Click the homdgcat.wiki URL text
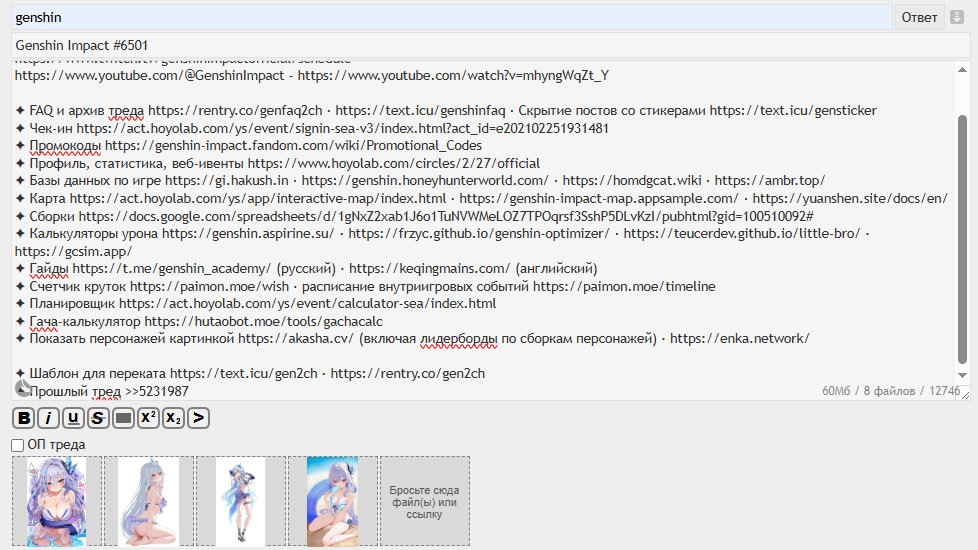The height and width of the screenshot is (550, 978). point(632,181)
